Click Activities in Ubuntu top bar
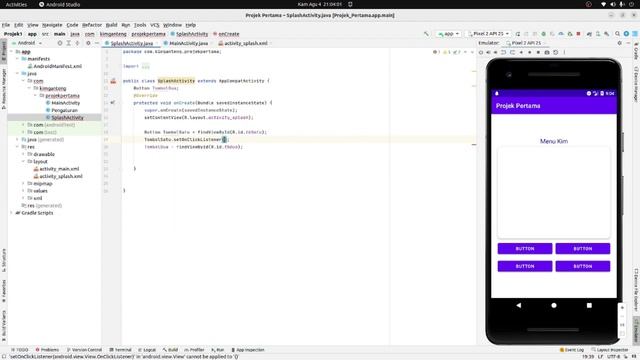 click(x=16, y=4)
